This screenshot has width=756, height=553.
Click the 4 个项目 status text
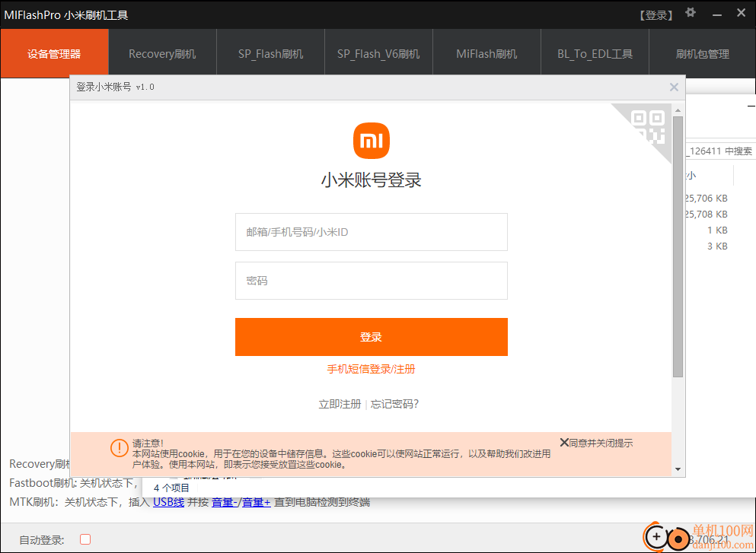pyautogui.click(x=171, y=488)
